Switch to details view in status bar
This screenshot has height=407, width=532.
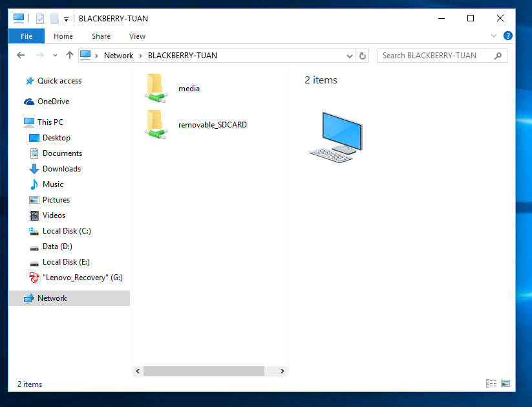(x=491, y=384)
